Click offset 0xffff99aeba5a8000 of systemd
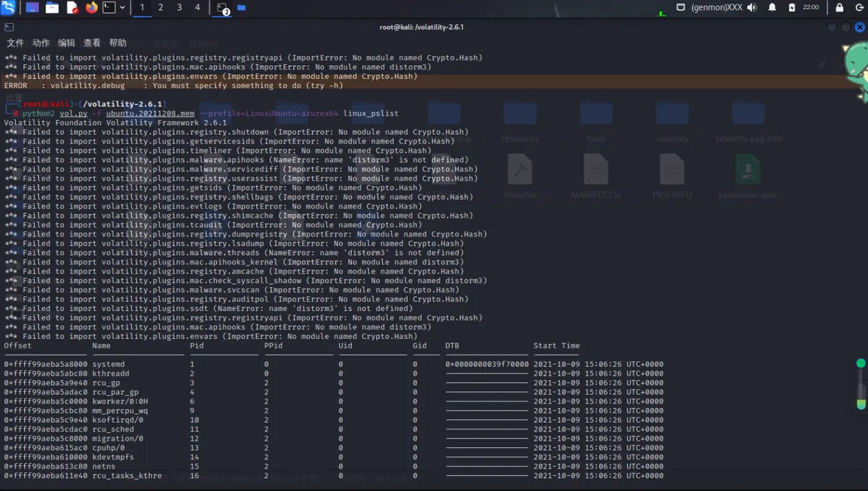 (46, 365)
